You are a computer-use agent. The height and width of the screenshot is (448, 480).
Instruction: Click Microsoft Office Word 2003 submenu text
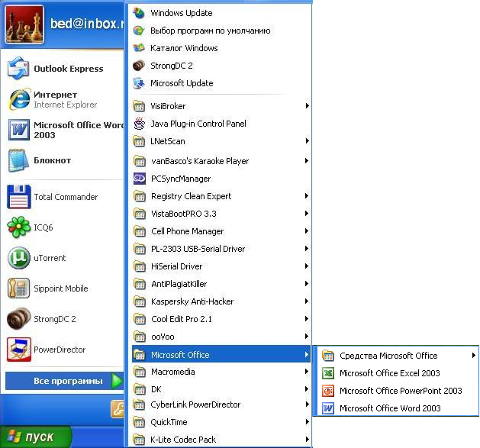pos(390,408)
